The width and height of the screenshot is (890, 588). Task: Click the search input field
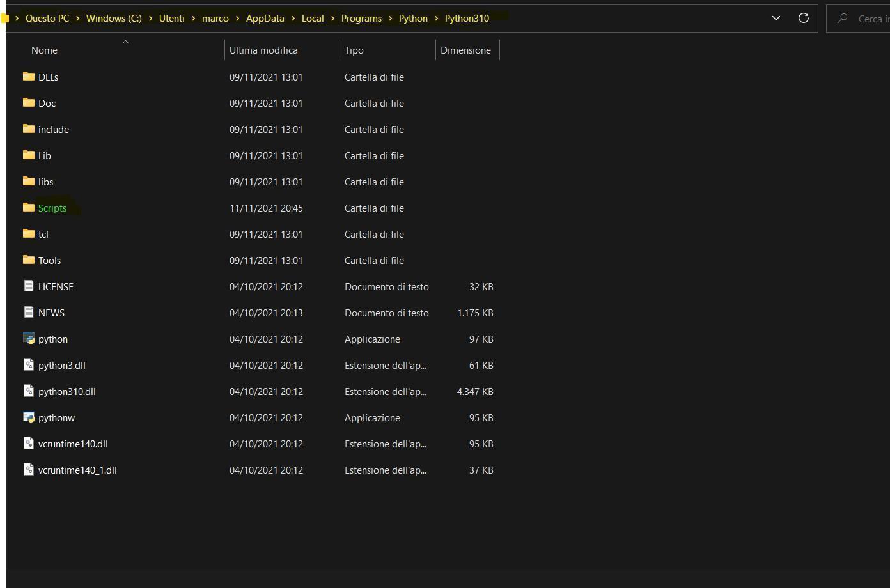(858, 18)
